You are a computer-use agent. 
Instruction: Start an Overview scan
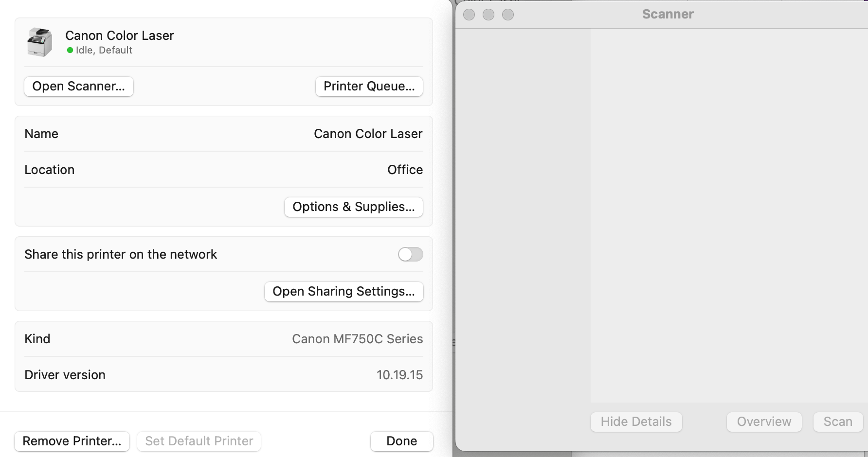(x=764, y=422)
